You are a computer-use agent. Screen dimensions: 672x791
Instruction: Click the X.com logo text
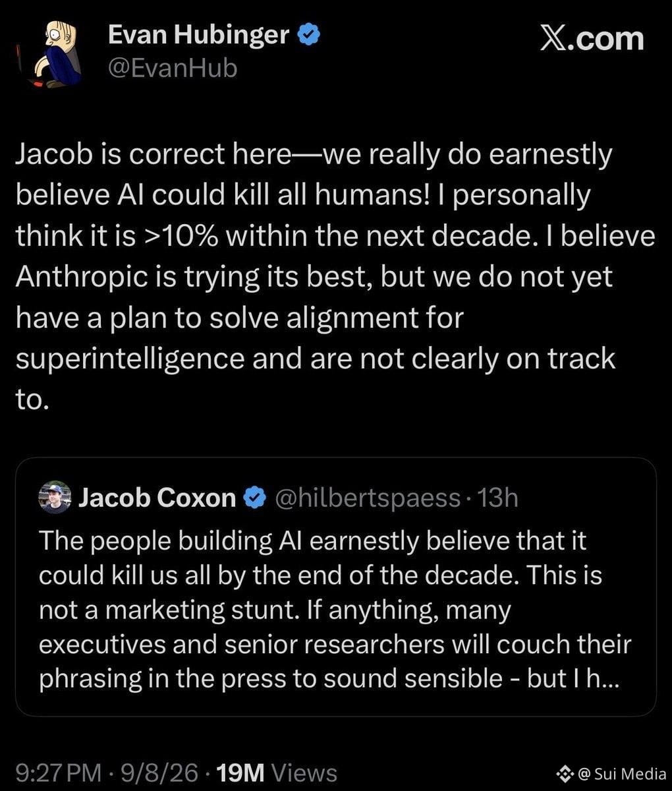(592, 38)
